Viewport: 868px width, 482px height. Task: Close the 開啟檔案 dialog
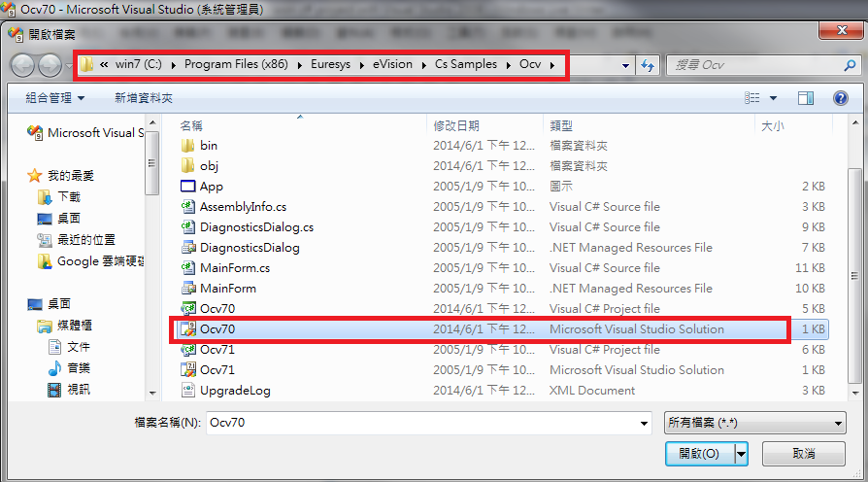click(x=841, y=30)
